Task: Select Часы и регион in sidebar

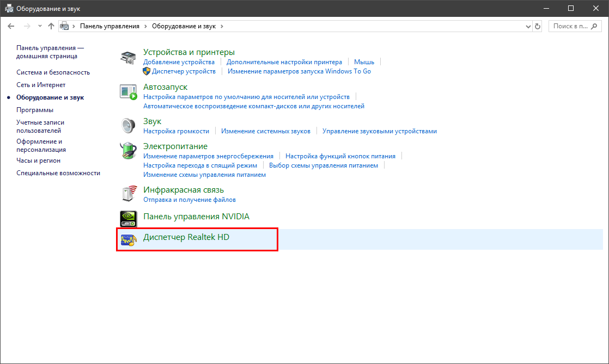Action: (x=39, y=161)
